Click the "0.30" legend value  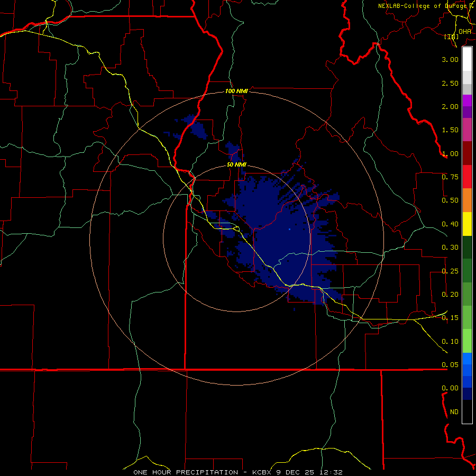click(450, 248)
